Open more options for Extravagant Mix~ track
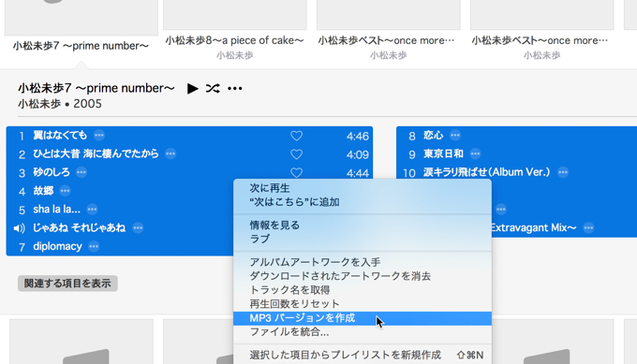 (x=588, y=227)
